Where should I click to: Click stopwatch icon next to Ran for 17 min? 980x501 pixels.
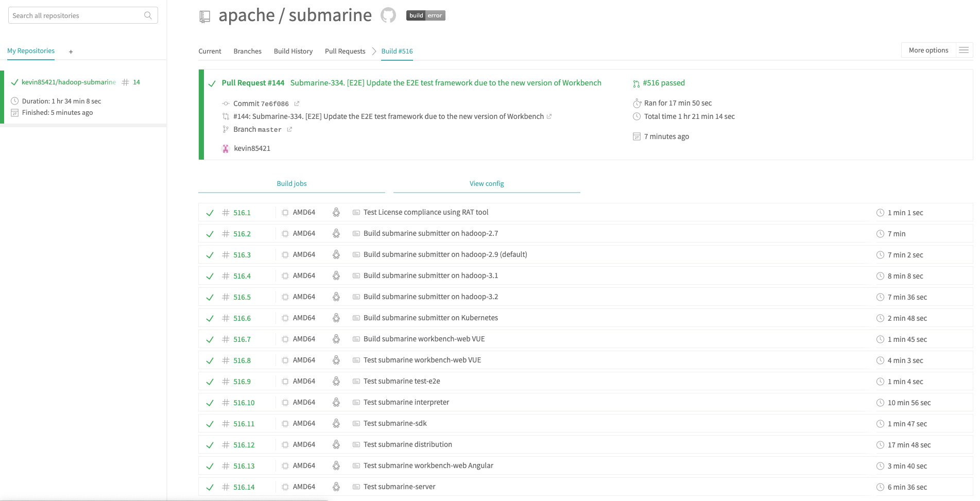pyautogui.click(x=637, y=103)
